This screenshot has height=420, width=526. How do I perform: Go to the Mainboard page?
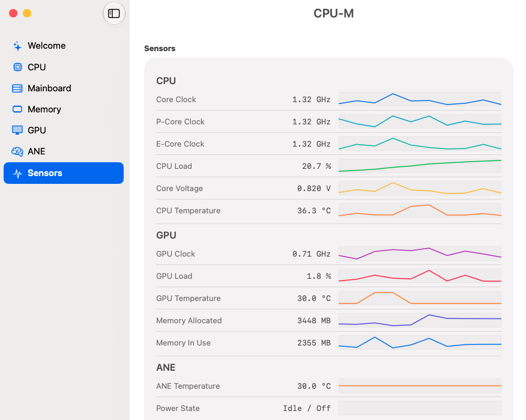tap(64, 88)
